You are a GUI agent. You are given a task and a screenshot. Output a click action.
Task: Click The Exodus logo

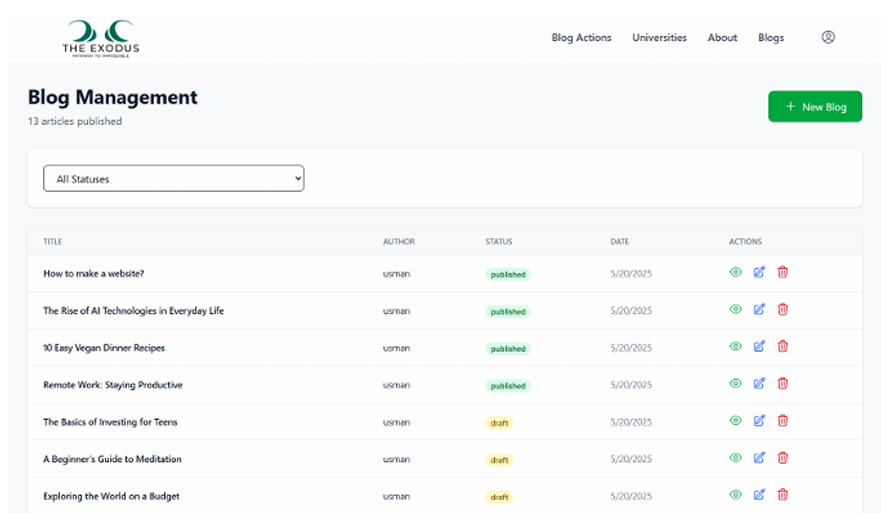pos(100,38)
